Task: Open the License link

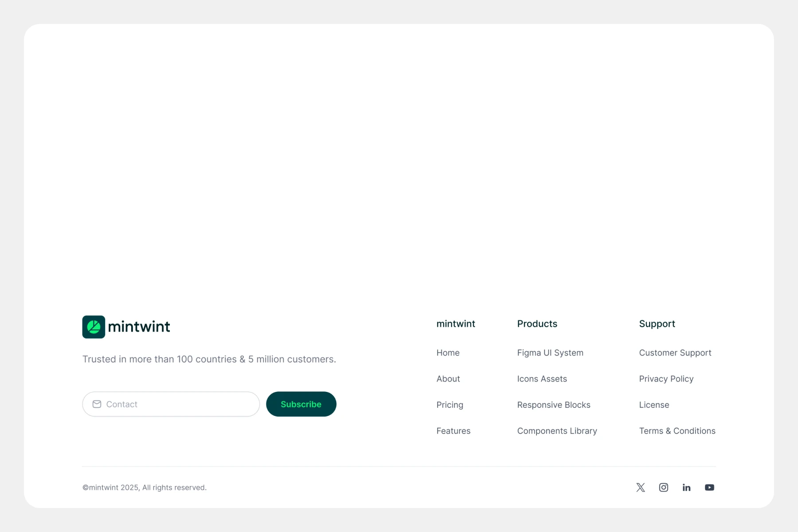Action: click(654, 405)
